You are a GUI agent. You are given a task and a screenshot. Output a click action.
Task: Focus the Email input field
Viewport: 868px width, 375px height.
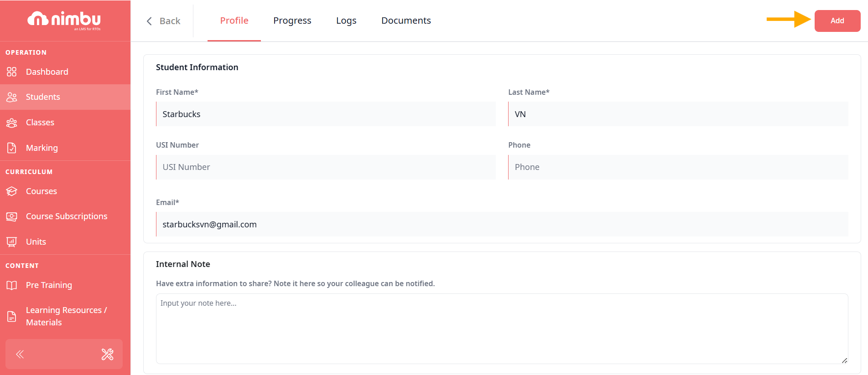tap(502, 224)
